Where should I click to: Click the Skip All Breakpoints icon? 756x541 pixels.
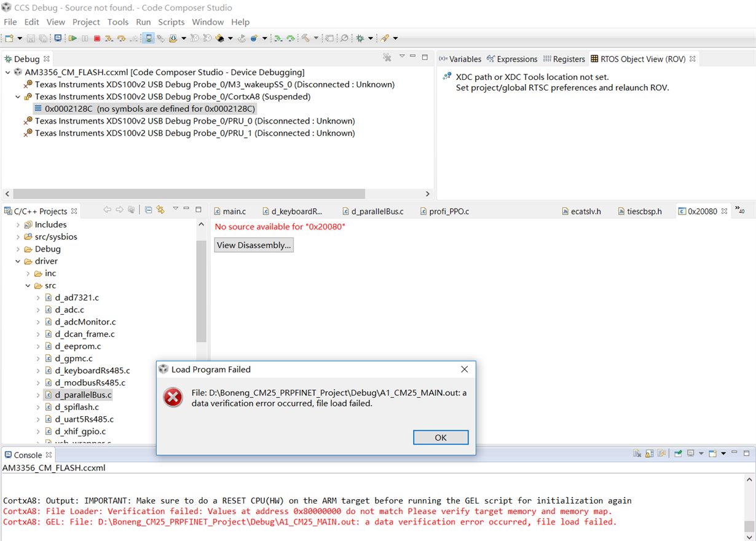(344, 38)
